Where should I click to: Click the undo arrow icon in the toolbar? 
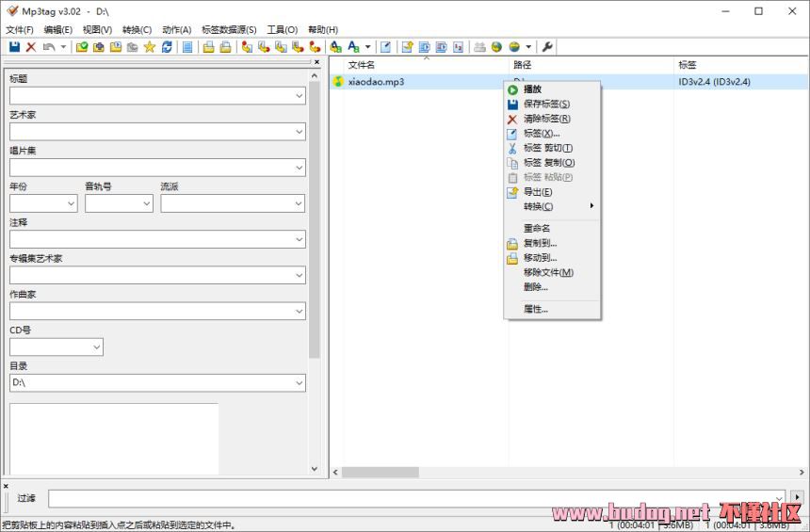[x=48, y=47]
